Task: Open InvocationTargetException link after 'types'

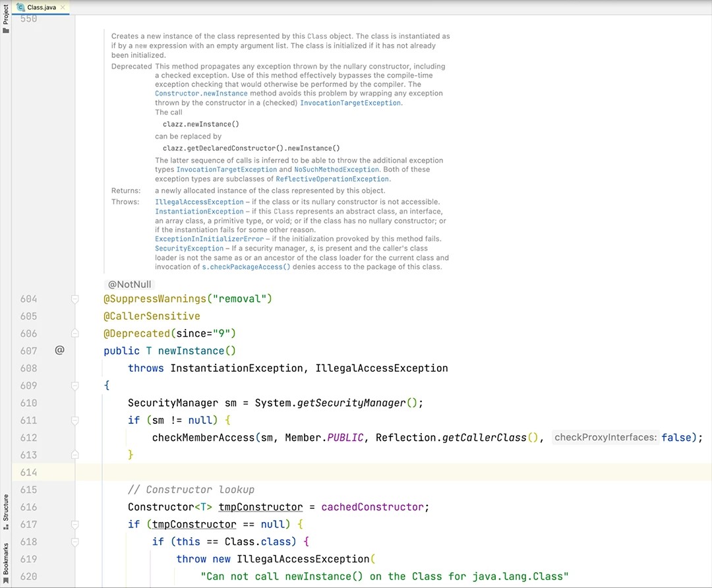Action: point(227,169)
